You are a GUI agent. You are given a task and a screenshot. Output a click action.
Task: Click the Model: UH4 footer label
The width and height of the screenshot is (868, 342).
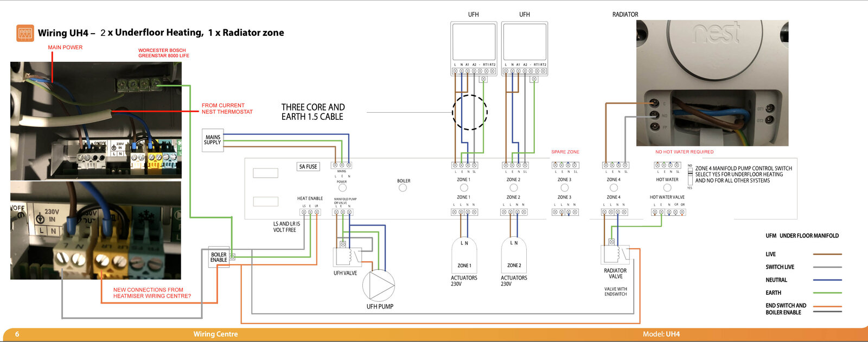click(x=661, y=334)
